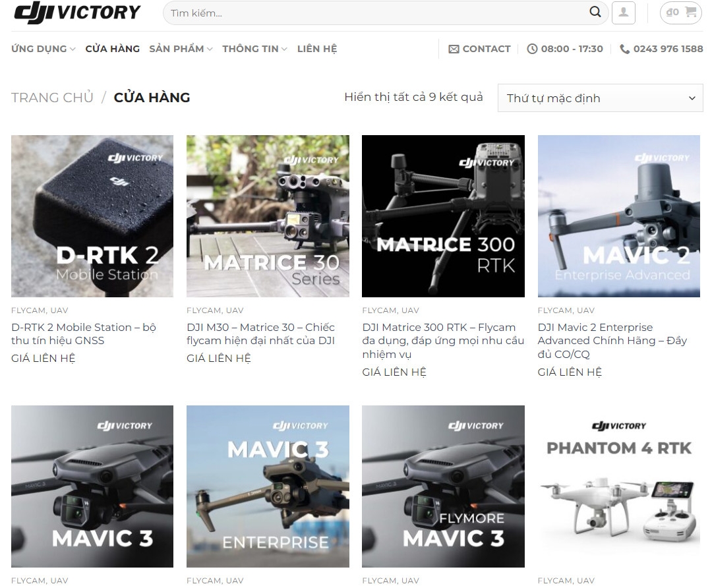The image size is (710, 588).
Task: Open the D-RTK 2 Mobile Station thumbnail
Action: coord(92,216)
